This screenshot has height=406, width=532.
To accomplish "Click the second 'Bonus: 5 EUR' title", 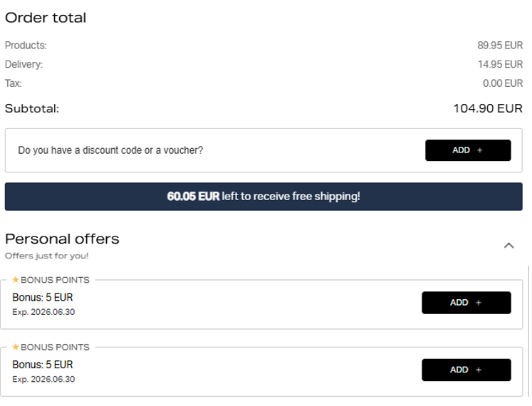I will 43,365.
